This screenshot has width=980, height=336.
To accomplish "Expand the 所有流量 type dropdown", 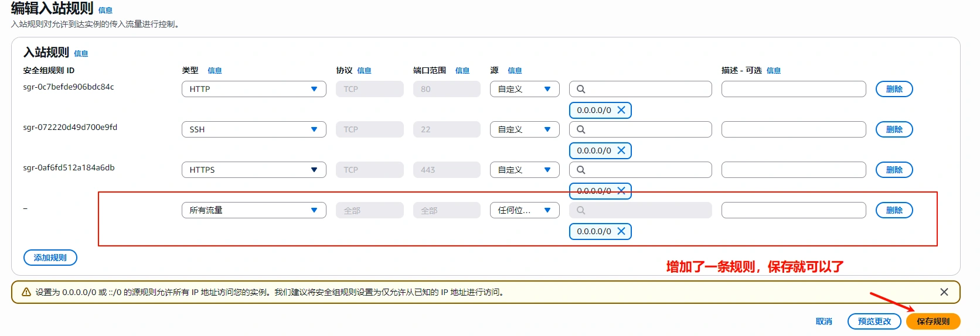I will coord(253,210).
